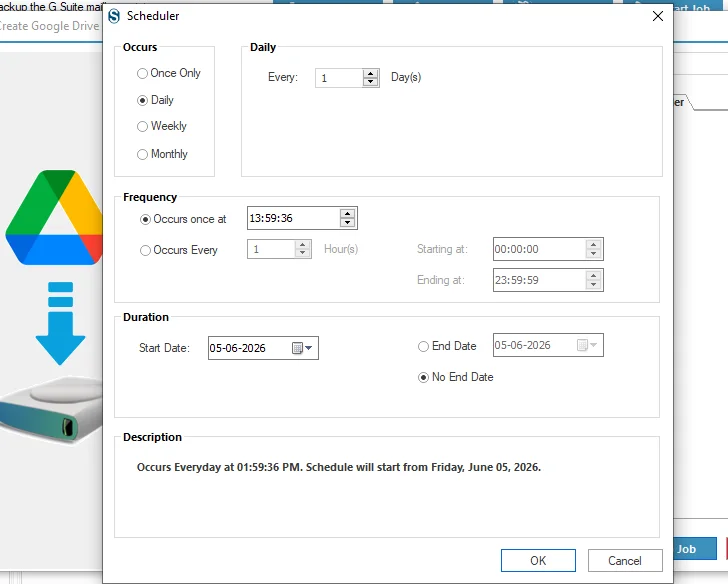728x584 pixels.
Task: Decrease the Ending at time
Action: click(x=593, y=285)
